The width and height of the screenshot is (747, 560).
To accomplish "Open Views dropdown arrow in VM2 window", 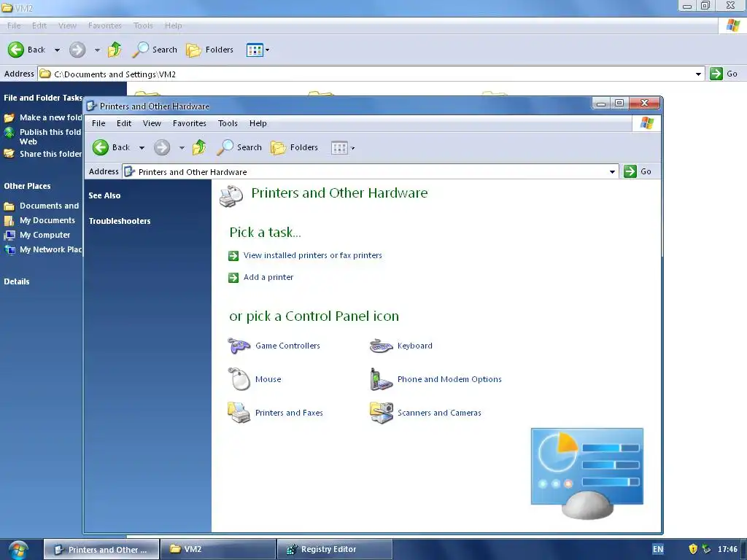I will pos(267,50).
